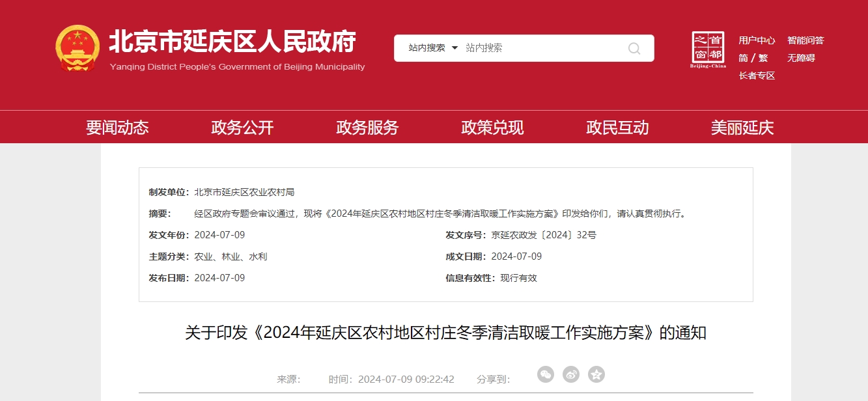Share the article to QQ Zone
Screen dimensions: 868x401
pyautogui.click(x=596, y=374)
